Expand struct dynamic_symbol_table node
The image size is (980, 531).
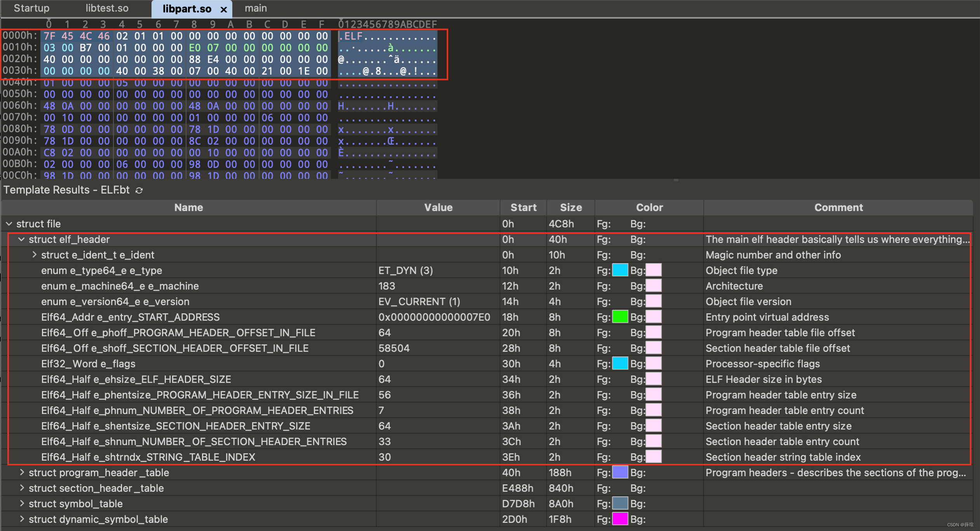tap(22, 519)
